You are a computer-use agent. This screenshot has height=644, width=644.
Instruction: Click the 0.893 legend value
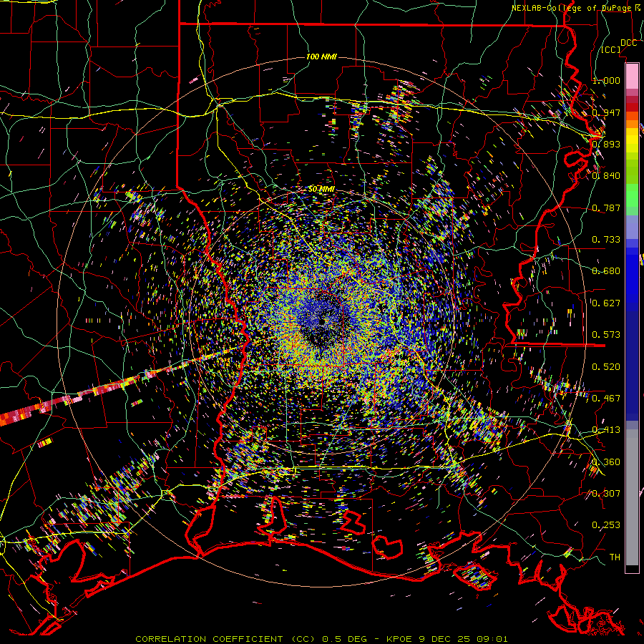(x=606, y=144)
